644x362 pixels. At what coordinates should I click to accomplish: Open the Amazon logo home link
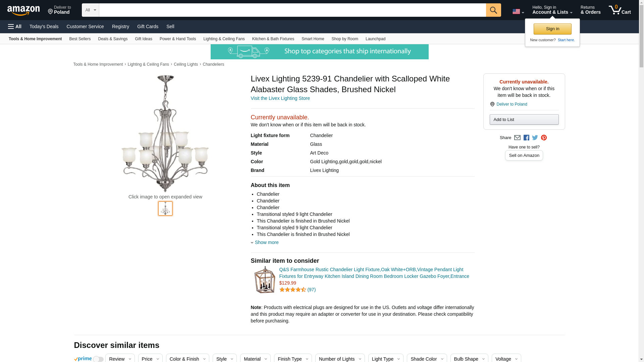tap(23, 10)
